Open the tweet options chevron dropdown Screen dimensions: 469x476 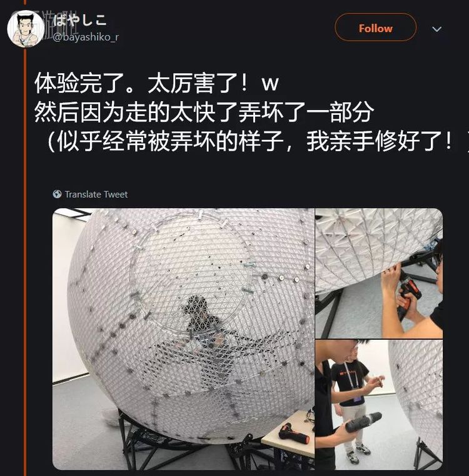coord(436,29)
